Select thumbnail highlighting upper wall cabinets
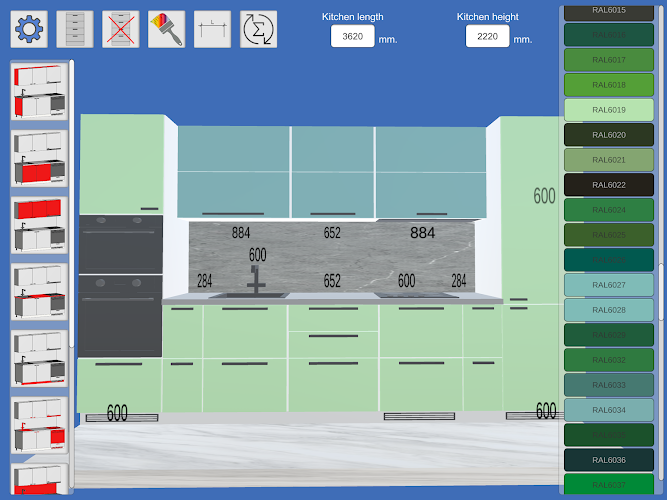This screenshot has height=500, width=667. tap(39, 225)
